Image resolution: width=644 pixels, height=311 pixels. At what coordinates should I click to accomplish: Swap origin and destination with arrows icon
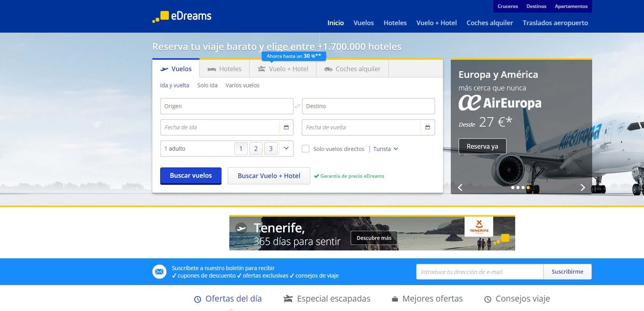[x=298, y=106]
